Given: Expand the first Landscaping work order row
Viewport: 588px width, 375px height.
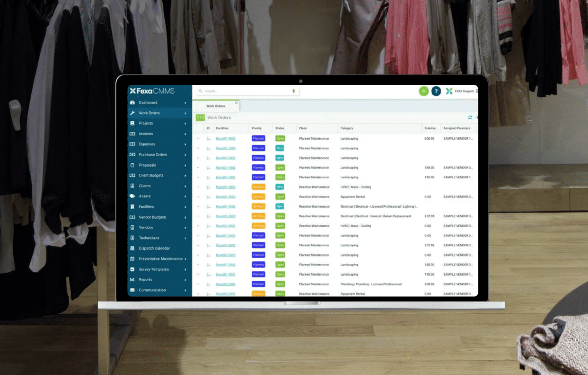Looking at the screenshot, I should (198, 138).
